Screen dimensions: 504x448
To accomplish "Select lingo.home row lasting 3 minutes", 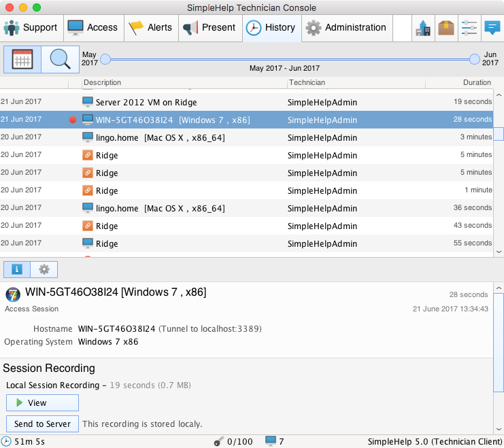I will click(246, 137).
